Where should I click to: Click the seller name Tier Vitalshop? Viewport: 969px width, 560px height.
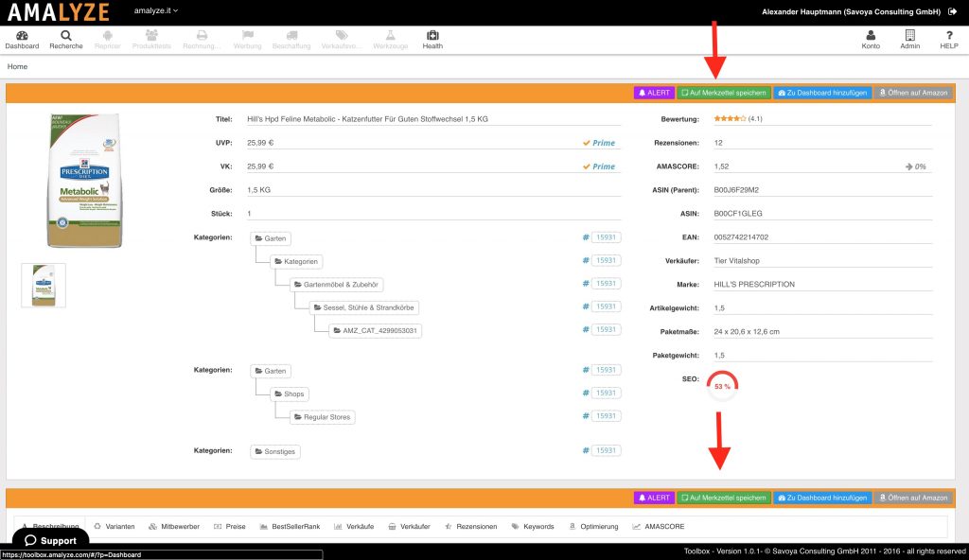pyautogui.click(x=736, y=261)
